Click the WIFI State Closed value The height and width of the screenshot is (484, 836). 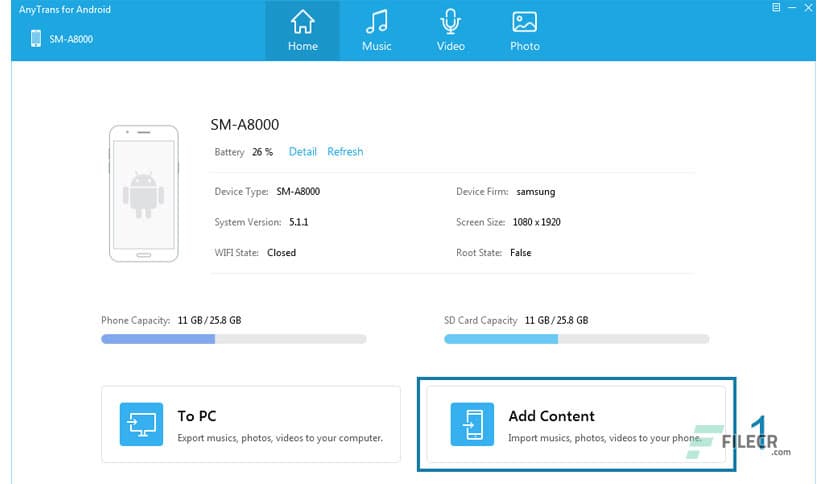click(x=282, y=253)
